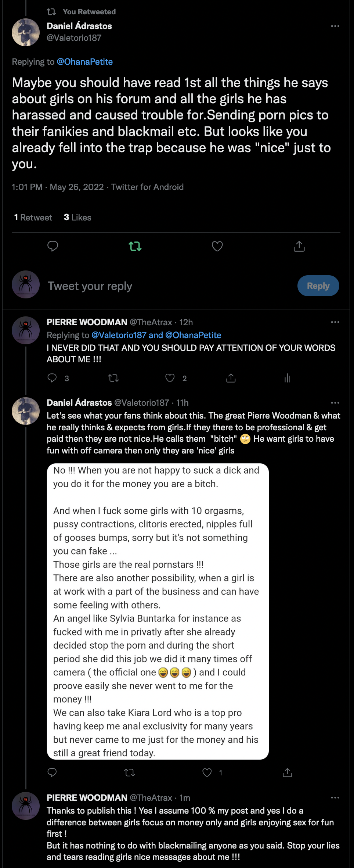354x868 pixels.
Task: Like the main tweet by Daniel Ádrastos
Action: 217,246
